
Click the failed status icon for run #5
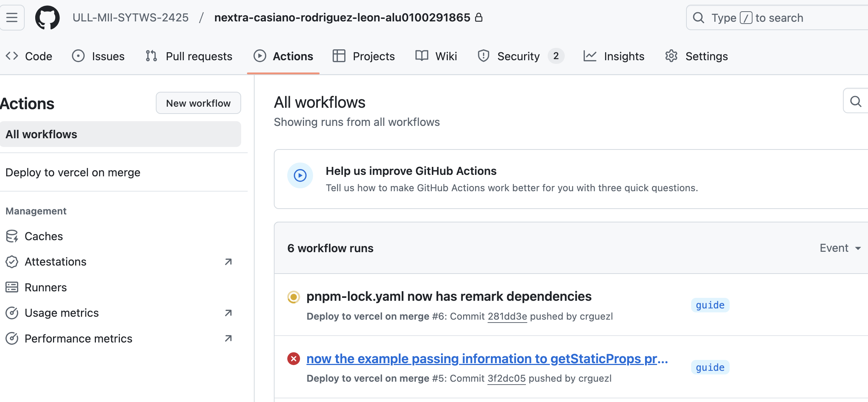[x=293, y=359]
